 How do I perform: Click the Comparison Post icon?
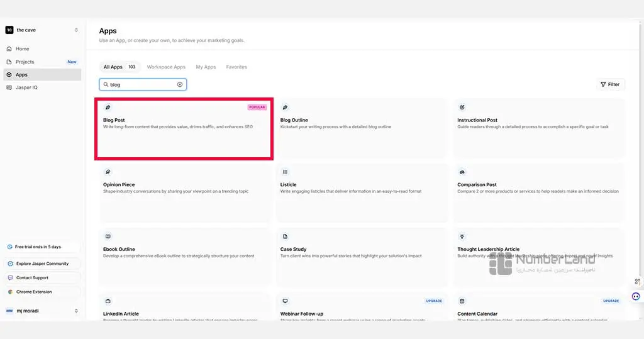[x=462, y=172]
